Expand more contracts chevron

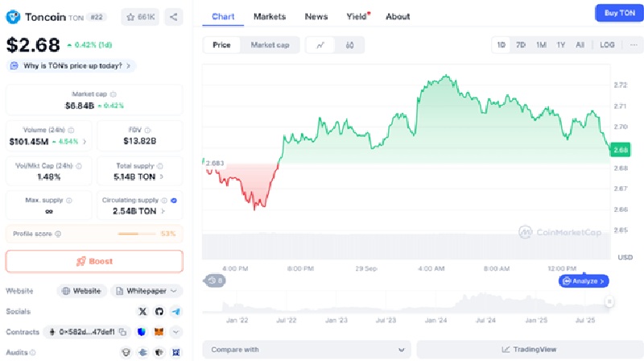point(175,331)
